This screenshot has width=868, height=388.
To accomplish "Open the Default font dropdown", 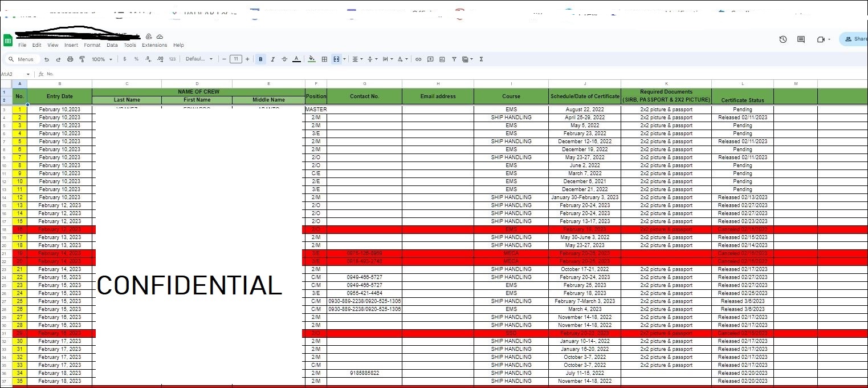I will [x=199, y=59].
